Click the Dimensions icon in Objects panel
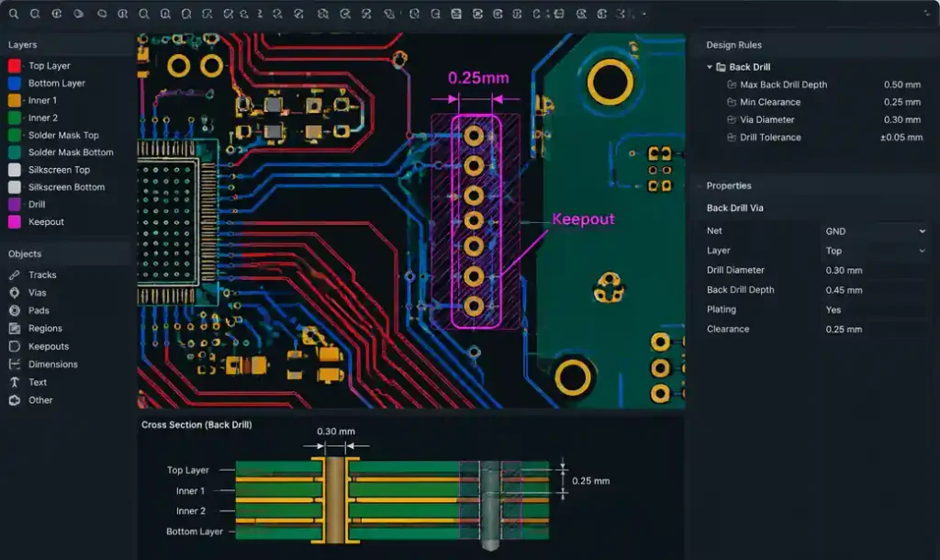The image size is (940, 560). [x=15, y=364]
